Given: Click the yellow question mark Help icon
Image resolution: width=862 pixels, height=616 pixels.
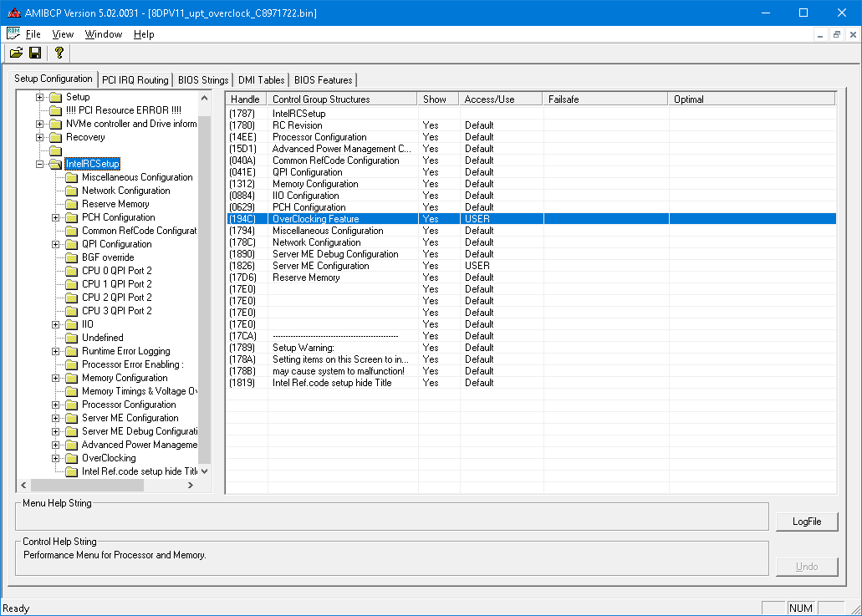Looking at the screenshot, I should pyautogui.click(x=59, y=53).
